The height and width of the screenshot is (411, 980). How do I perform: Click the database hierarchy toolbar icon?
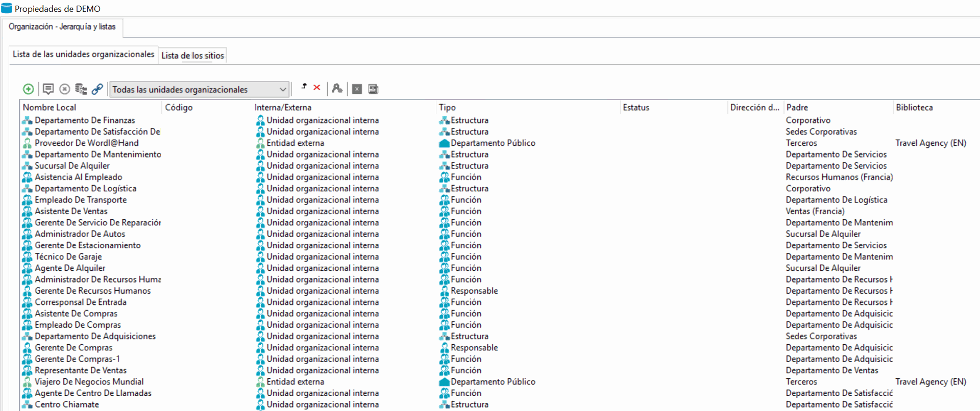coord(81,89)
